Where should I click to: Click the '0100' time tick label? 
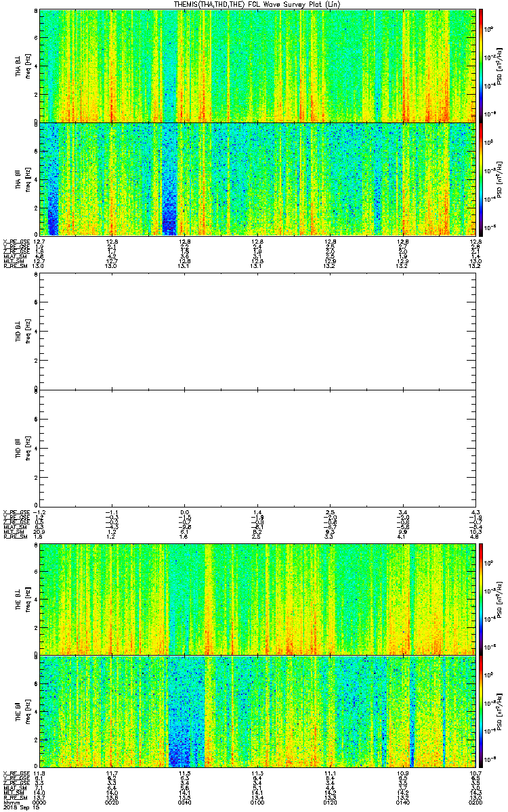click(x=258, y=802)
